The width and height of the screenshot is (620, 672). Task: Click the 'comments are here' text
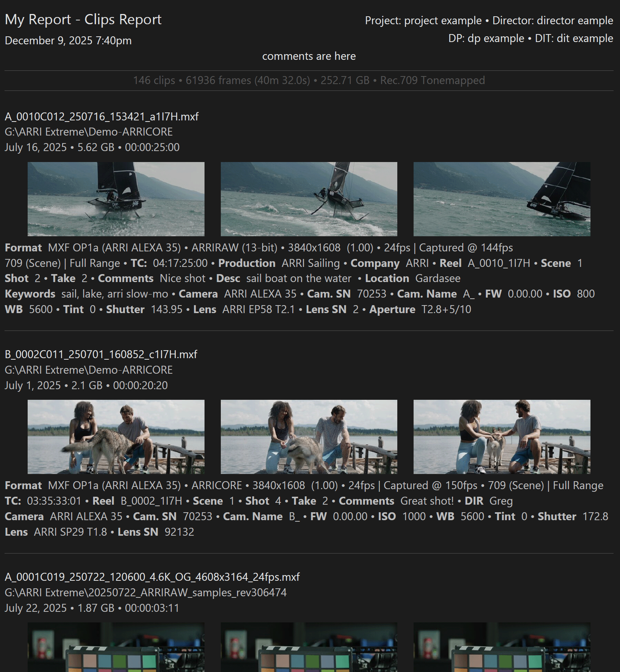pyautogui.click(x=309, y=56)
